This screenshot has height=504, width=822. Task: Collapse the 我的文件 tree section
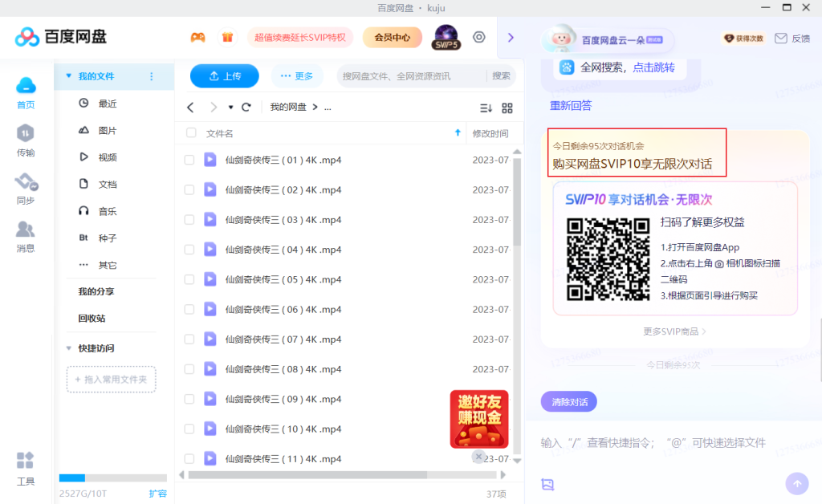(69, 76)
